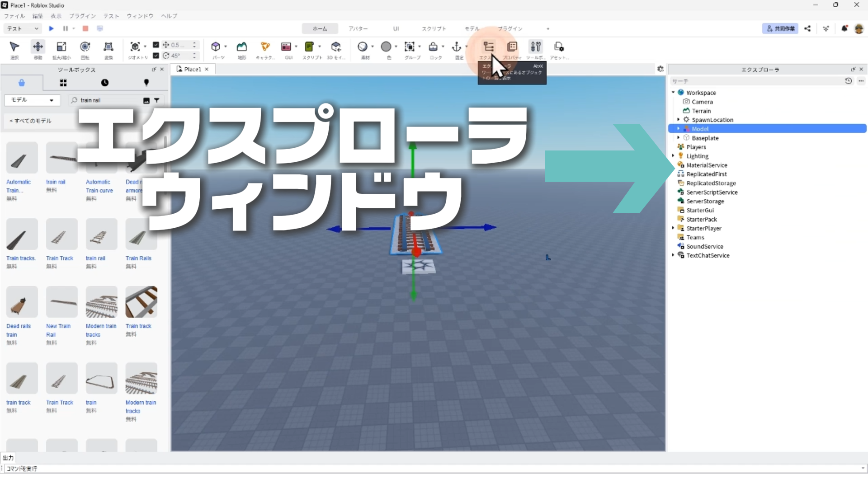Select the Scale tool icon
Screen dimensions: 868x488
[x=61, y=47]
